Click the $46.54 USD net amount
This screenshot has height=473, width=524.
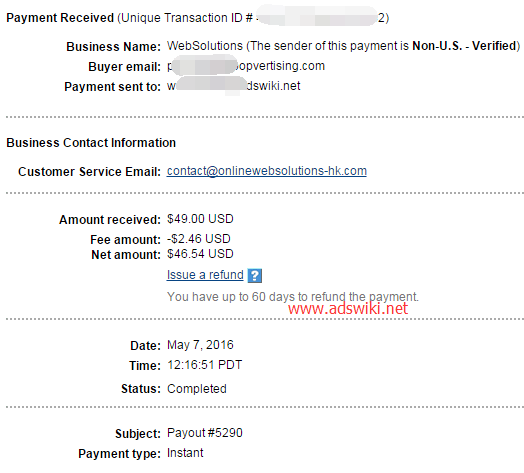(200, 254)
